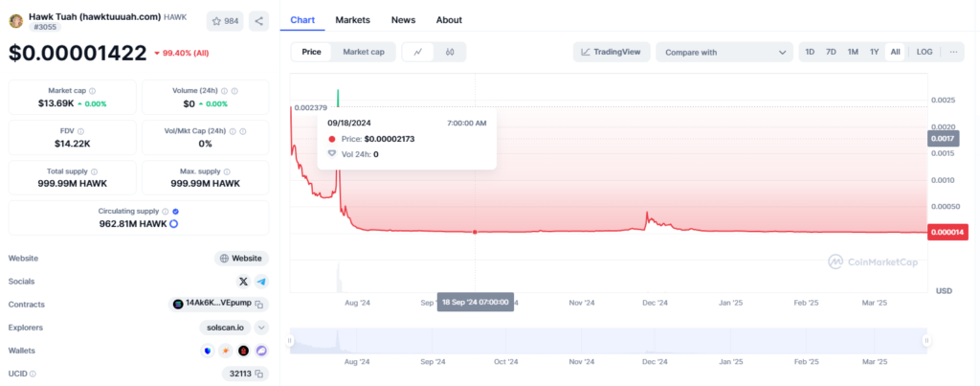The image size is (980, 386).
Task: Open the Compare with dropdown
Action: click(724, 53)
